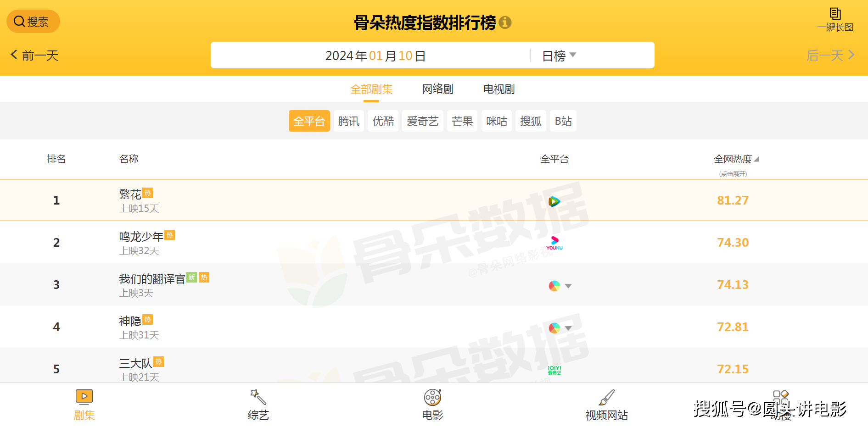Expand the 全网热度 column header
The height and width of the screenshot is (427, 868).
pos(736,159)
